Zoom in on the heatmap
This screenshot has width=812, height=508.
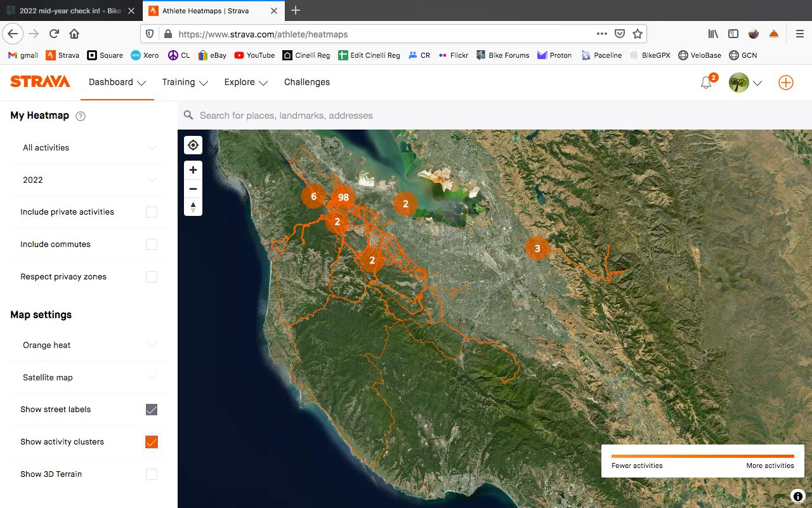193,170
